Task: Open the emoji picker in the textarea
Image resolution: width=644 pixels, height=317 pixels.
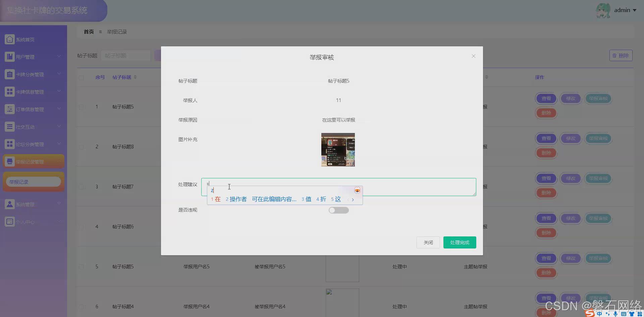Action: tap(357, 190)
